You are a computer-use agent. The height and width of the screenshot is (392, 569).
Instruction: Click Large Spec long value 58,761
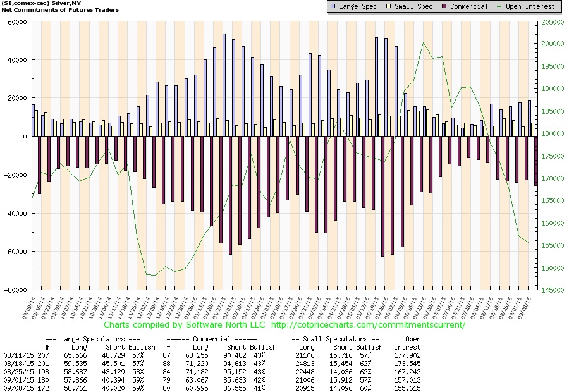[75, 388]
